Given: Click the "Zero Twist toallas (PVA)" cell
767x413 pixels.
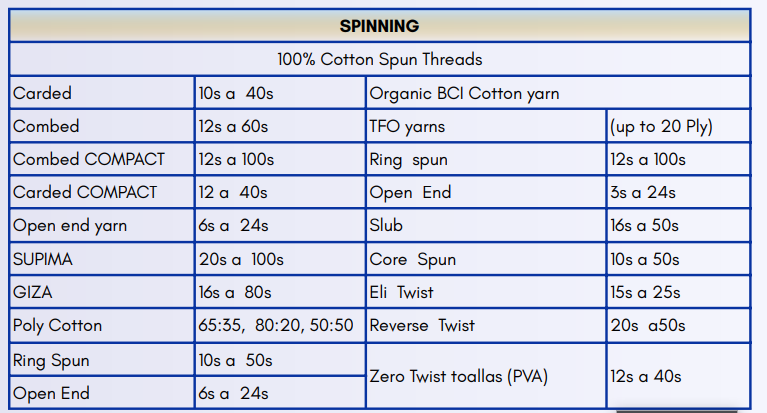Looking at the screenshot, I should click(457, 376).
